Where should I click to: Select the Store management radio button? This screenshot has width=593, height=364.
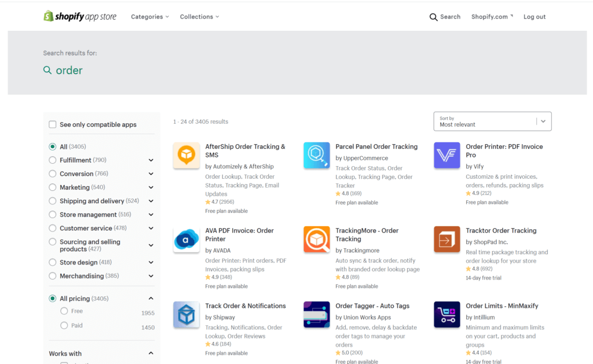[x=53, y=215]
